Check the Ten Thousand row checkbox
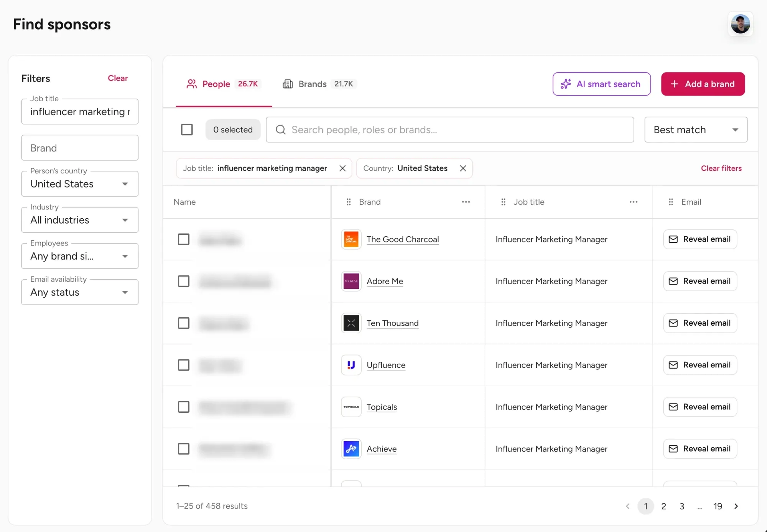This screenshot has height=532, width=767. click(184, 323)
